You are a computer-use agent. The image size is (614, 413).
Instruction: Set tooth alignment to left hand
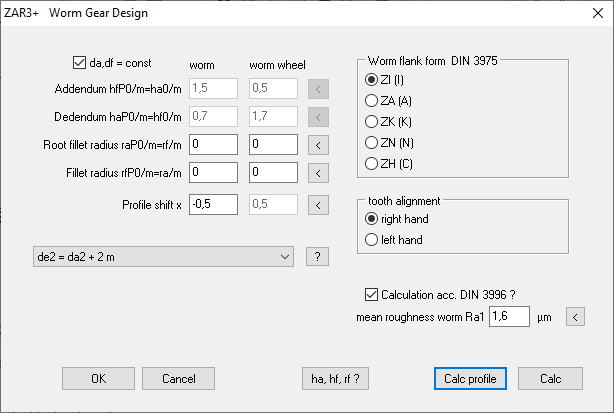click(373, 240)
